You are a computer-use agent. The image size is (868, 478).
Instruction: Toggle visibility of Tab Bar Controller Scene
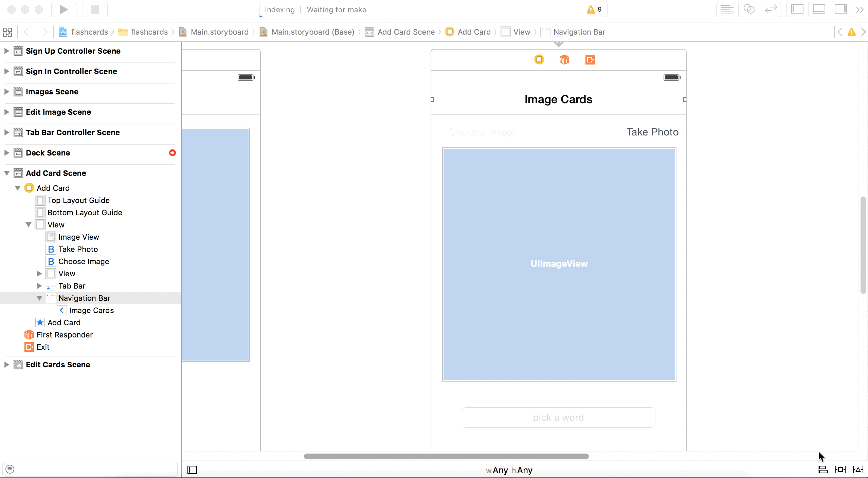[6, 132]
